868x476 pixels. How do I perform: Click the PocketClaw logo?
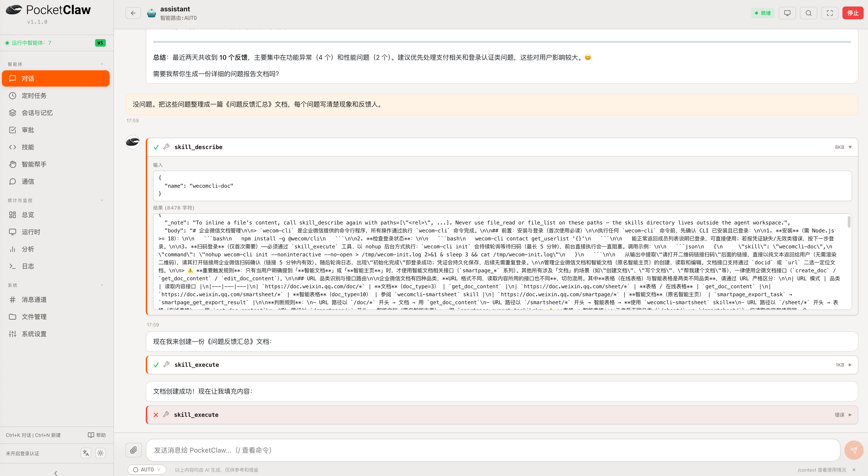49,10
